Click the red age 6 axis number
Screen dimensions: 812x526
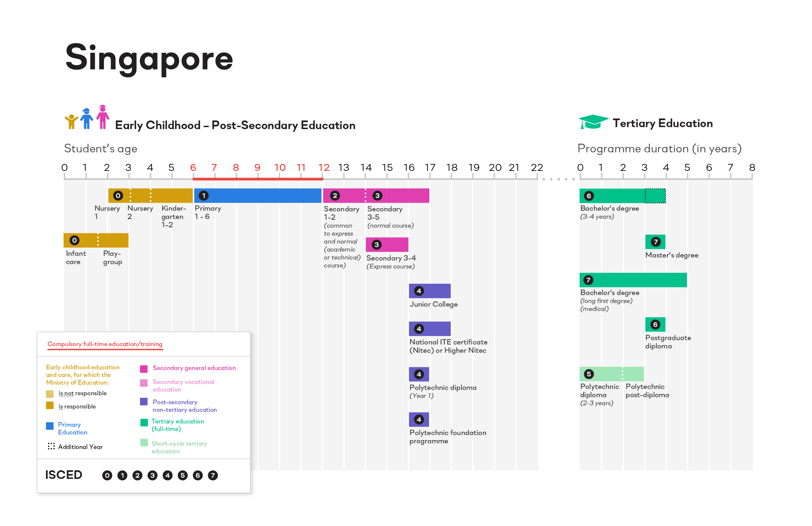193,168
